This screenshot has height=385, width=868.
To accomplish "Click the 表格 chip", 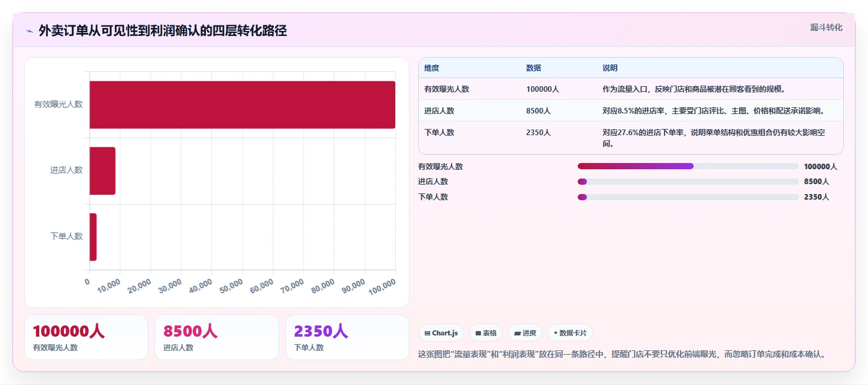I will point(486,333).
